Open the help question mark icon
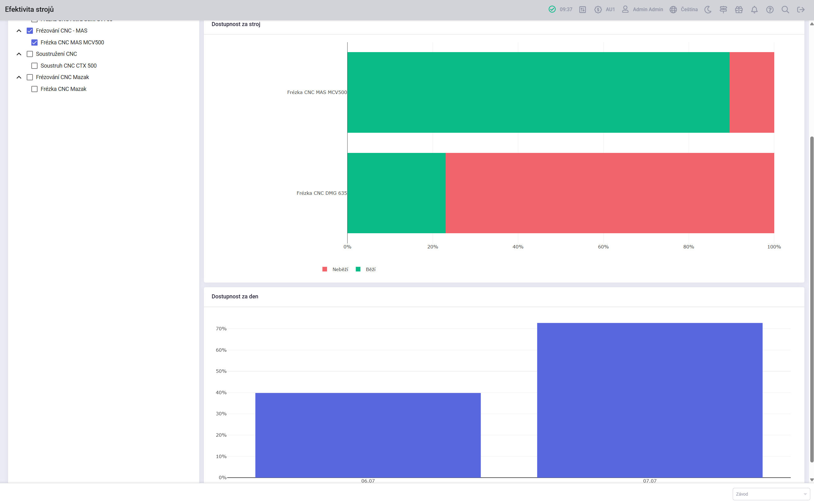The image size is (814, 504). 770,10
